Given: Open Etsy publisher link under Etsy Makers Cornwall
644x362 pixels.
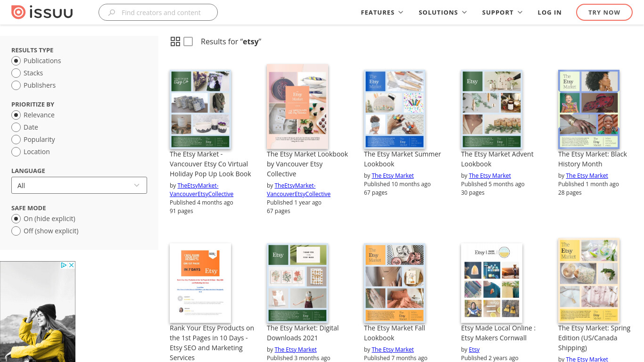Looking at the screenshot, I should point(474,349).
